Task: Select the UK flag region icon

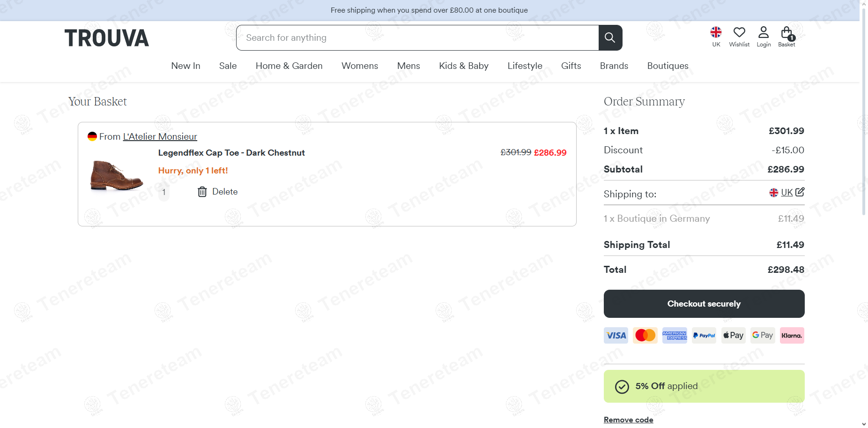Action: 716,32
